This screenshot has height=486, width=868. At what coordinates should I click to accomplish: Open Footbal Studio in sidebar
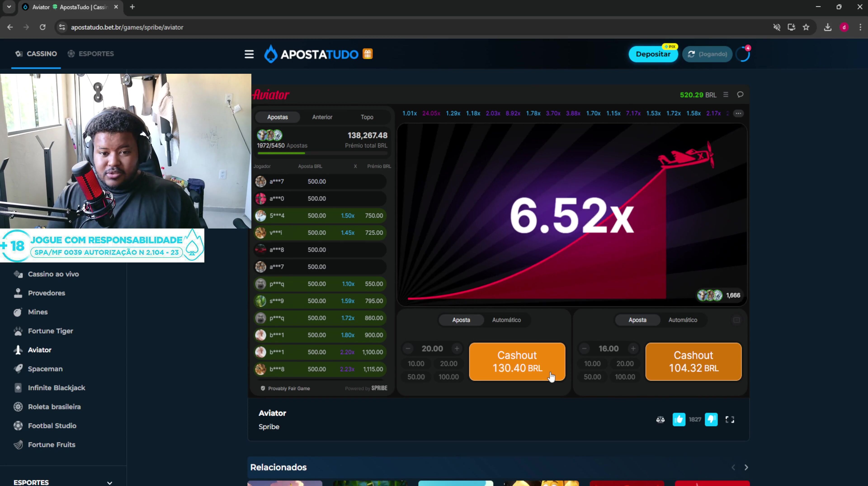coord(52,426)
